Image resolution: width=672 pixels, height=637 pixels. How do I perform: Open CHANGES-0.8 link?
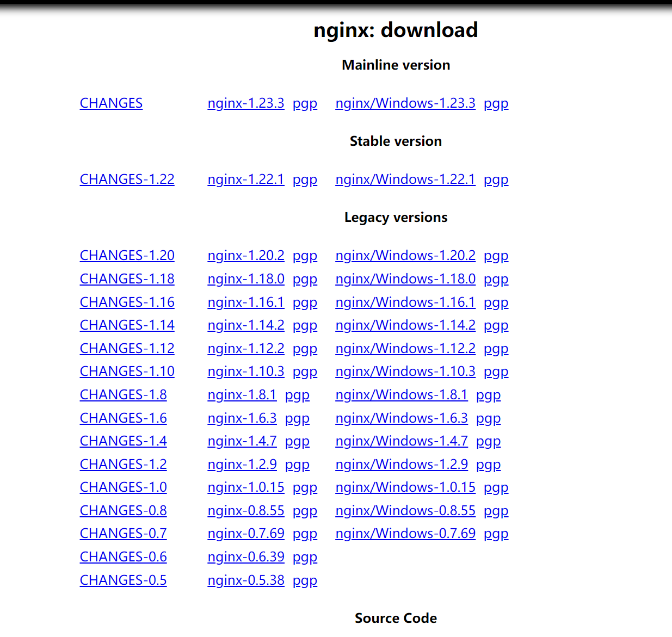coord(124,511)
